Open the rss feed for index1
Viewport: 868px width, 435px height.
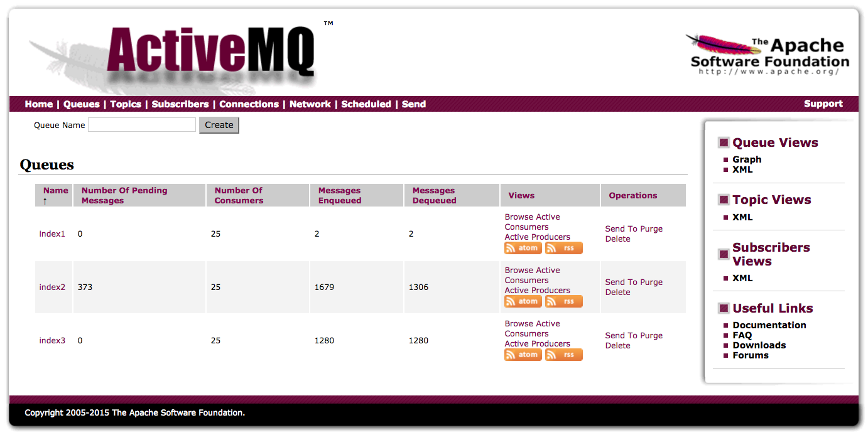click(x=564, y=248)
